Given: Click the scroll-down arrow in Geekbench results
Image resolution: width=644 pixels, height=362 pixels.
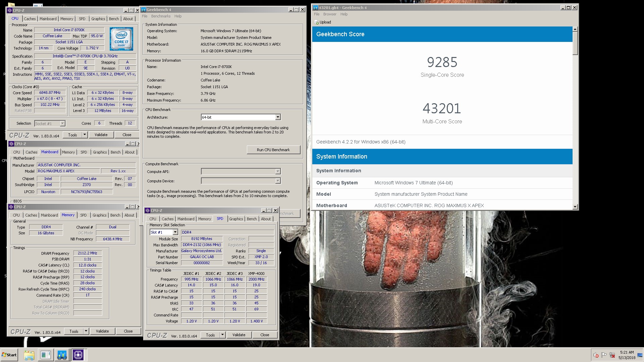Looking at the screenshot, I should click(x=575, y=207).
